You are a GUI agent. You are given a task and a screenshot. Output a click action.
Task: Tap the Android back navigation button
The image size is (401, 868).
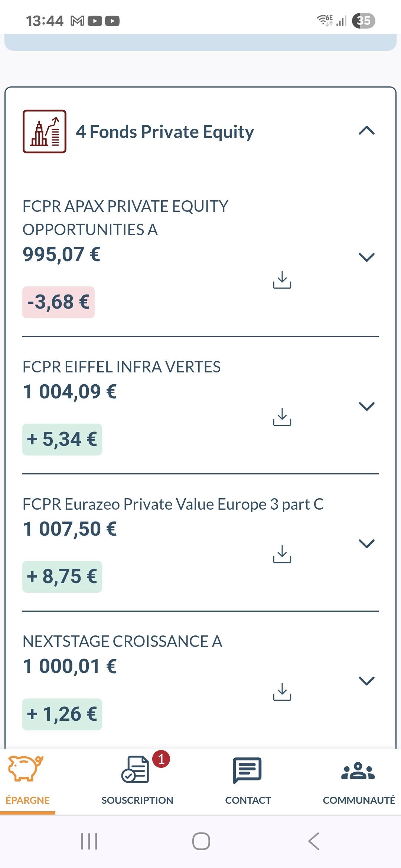pos(314,841)
